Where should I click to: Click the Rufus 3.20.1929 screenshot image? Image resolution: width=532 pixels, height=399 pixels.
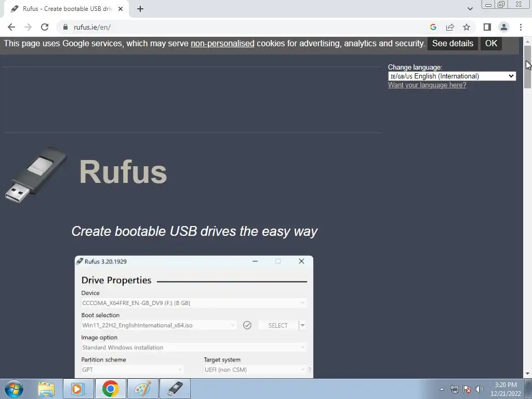coord(194,317)
